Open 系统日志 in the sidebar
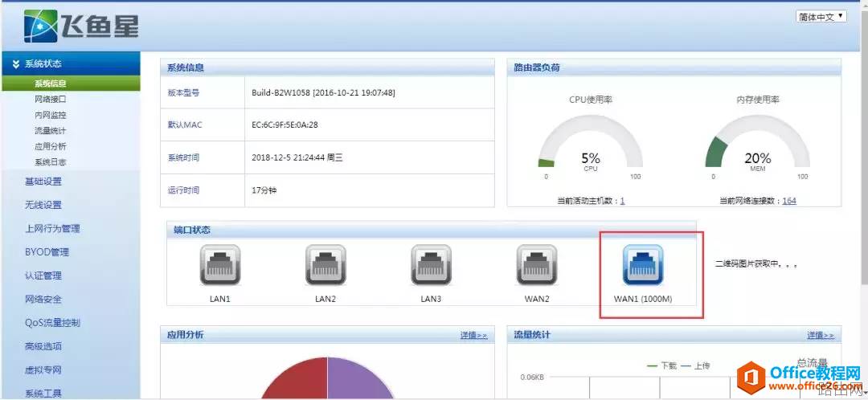The image size is (868, 400). coord(51,162)
